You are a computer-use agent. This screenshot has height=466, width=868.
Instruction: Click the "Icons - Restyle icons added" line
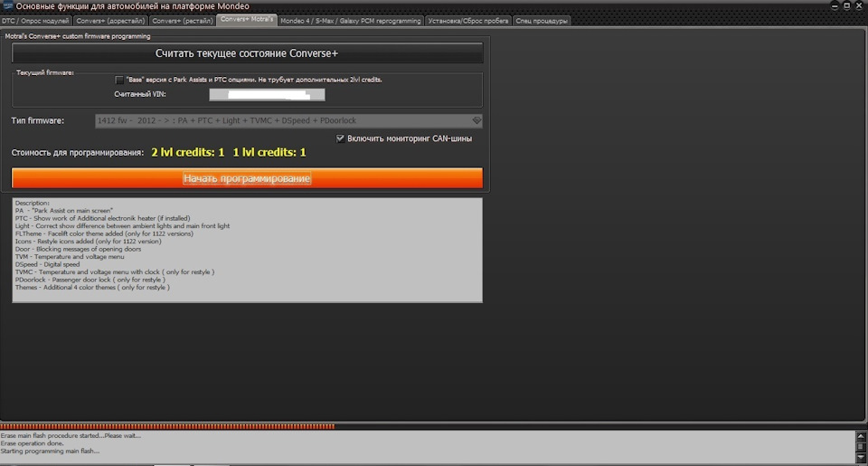[88, 242]
